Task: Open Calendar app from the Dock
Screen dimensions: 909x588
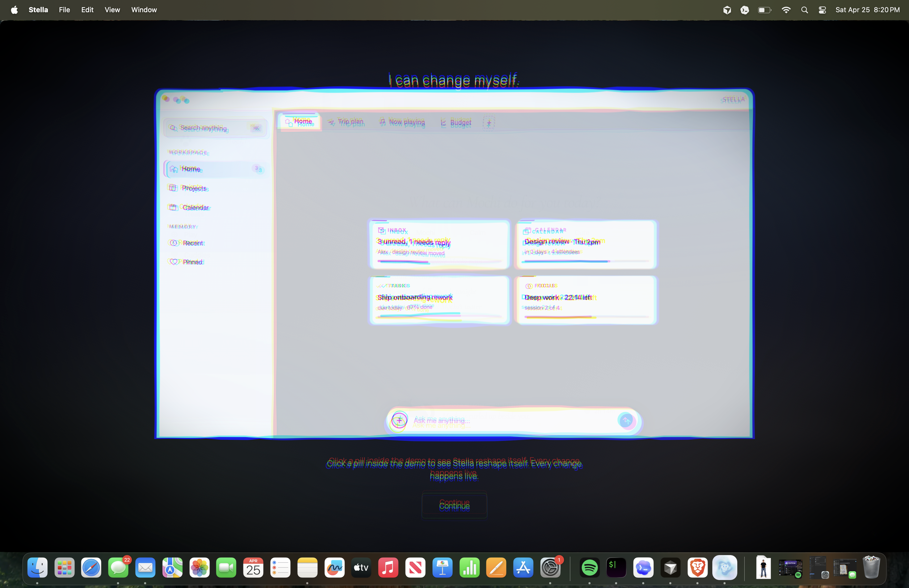Action: click(253, 567)
